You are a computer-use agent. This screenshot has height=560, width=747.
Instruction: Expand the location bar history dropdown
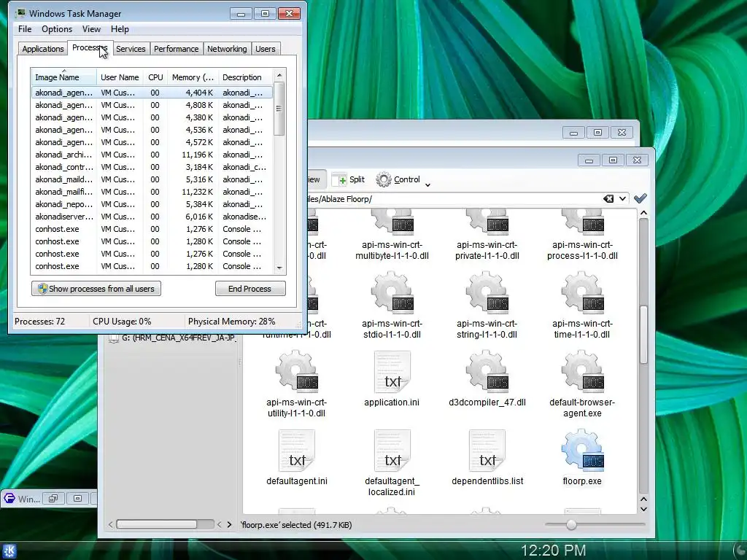[623, 198]
